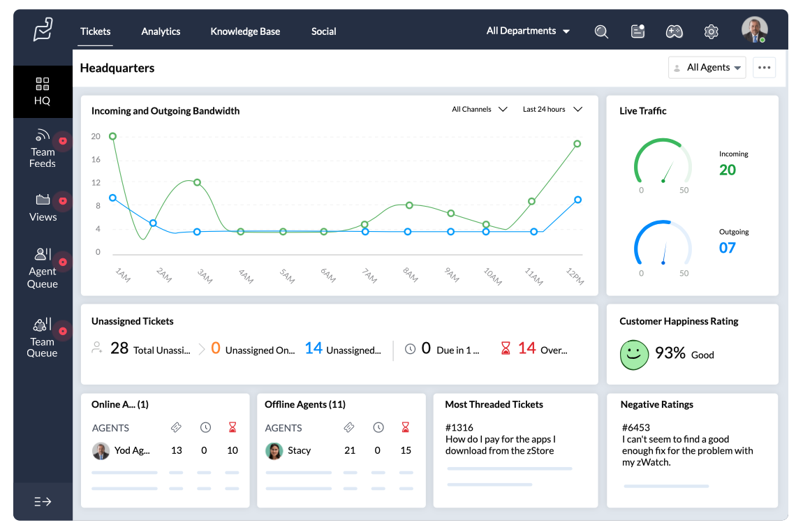Viewport: 796px width, 532px height.
Task: Open Team Feeds in the sidebar
Action: click(x=43, y=148)
